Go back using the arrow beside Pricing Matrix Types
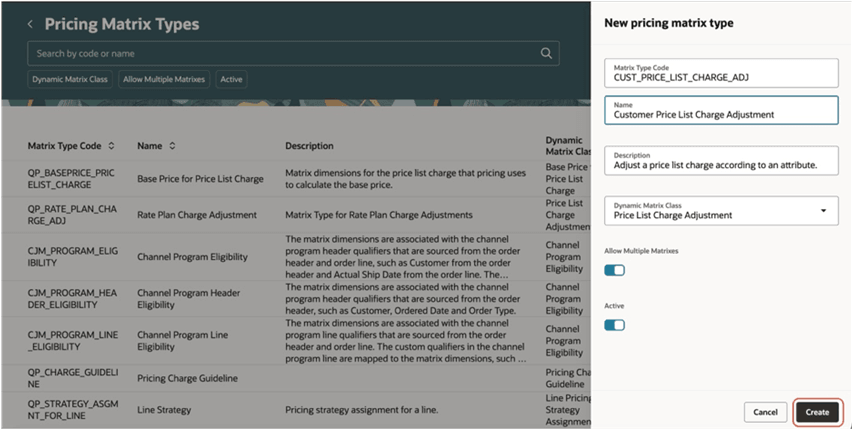 click(30, 24)
